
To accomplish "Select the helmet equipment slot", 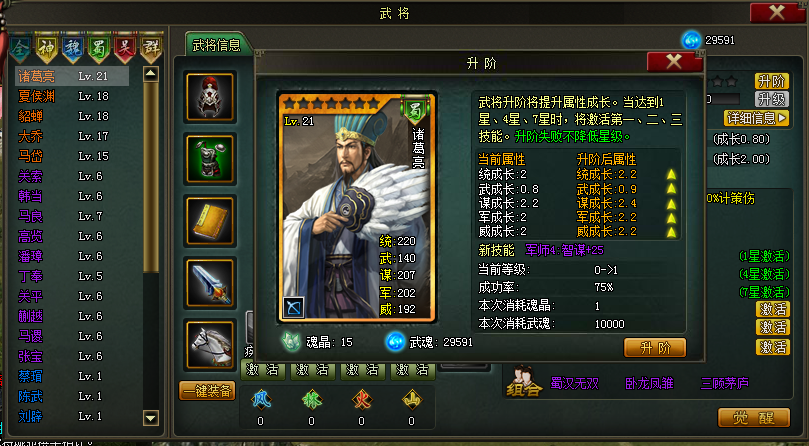I will pyautogui.click(x=211, y=97).
